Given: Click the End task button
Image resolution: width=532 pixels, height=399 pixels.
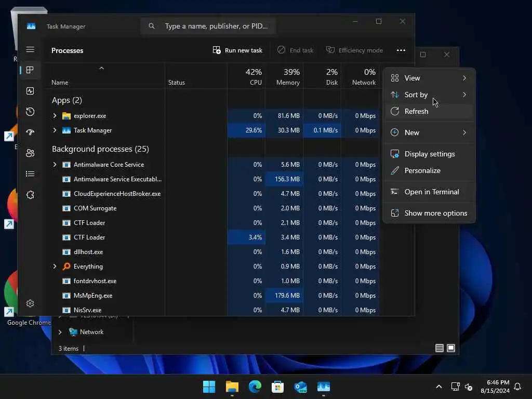Looking at the screenshot, I should click(295, 50).
